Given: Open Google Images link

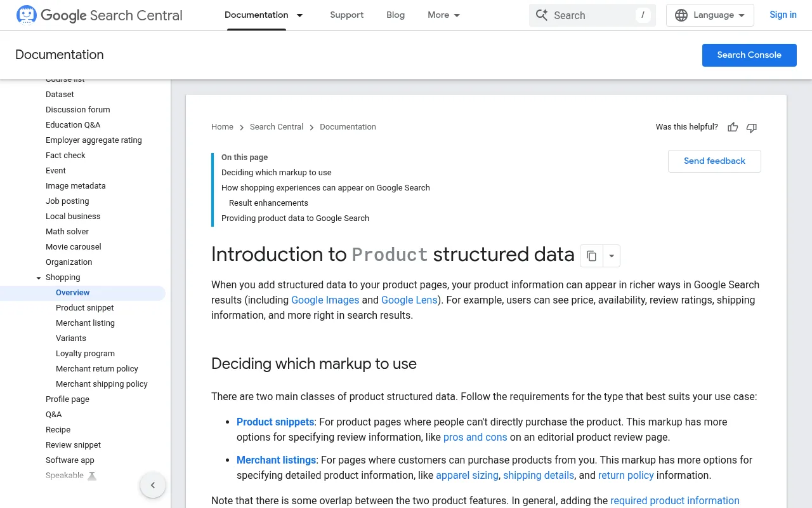Looking at the screenshot, I should coord(325,300).
